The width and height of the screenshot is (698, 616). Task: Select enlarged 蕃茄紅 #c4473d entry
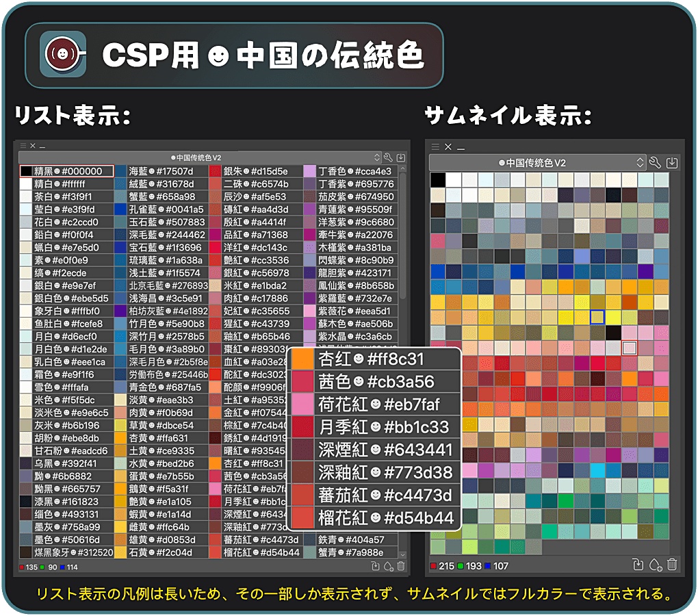pos(375,496)
